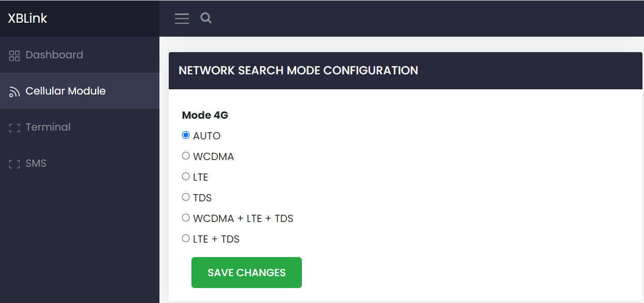Enable the LTE + TDS radio option

click(x=186, y=238)
